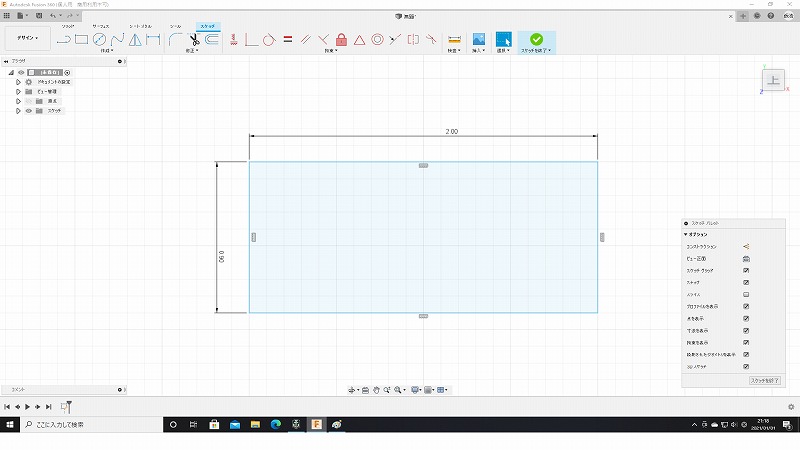Select the Equal constraint icon
The width and height of the screenshot is (800, 450).
287,40
